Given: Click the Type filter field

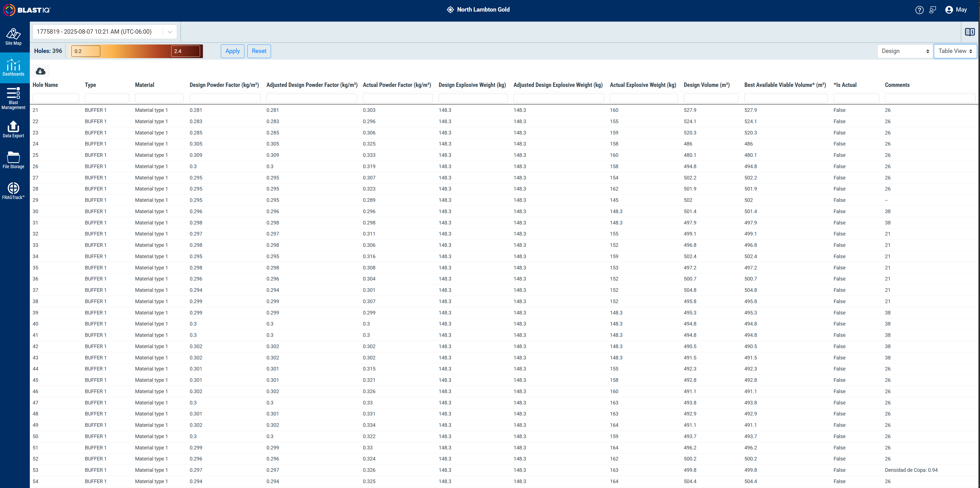Looking at the screenshot, I should (x=107, y=98).
